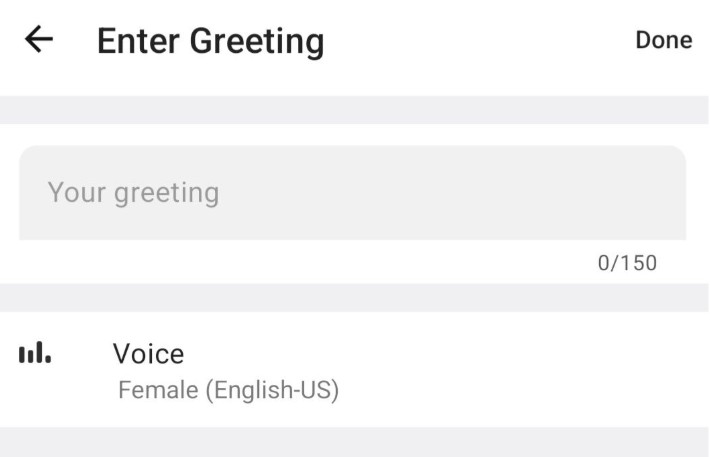Select the Voice label text
The height and width of the screenshot is (457, 710).
149,354
